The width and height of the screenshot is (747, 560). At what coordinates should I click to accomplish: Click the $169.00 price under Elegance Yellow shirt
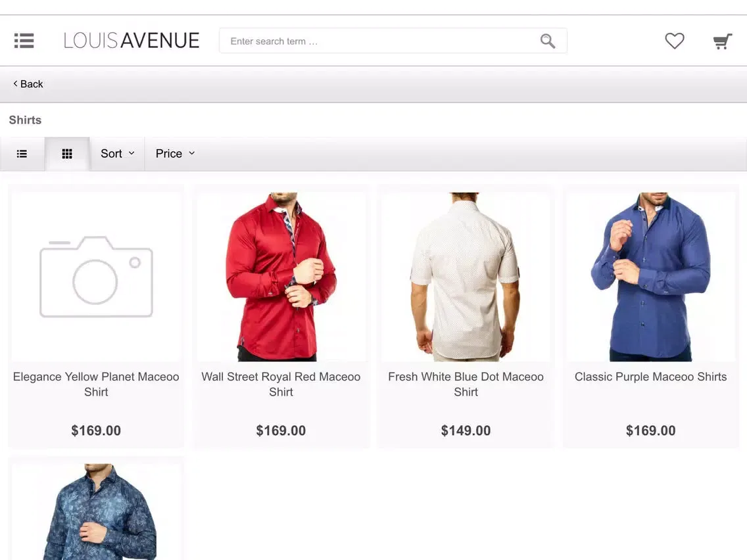(x=96, y=431)
